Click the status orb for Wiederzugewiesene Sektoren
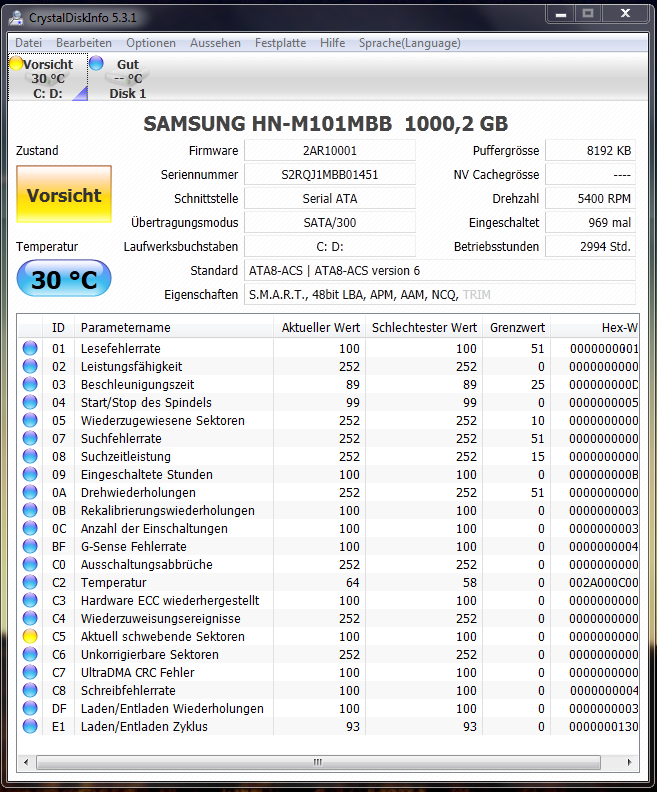Image resolution: width=657 pixels, height=792 pixels. pyautogui.click(x=30, y=420)
